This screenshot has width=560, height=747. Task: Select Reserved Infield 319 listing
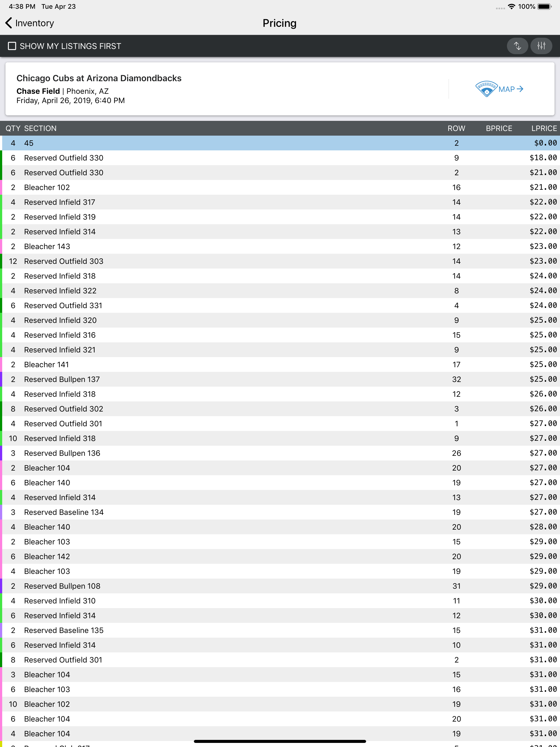tap(280, 217)
